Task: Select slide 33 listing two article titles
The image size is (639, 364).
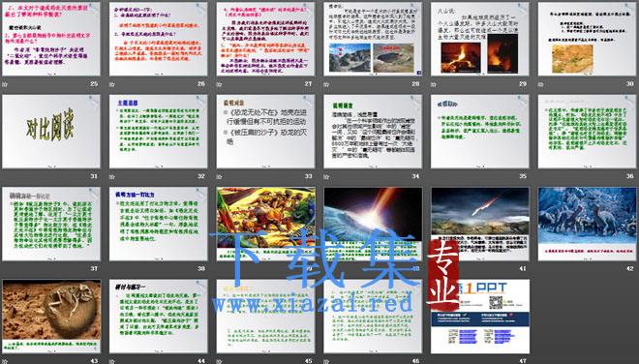Action: coord(265,132)
